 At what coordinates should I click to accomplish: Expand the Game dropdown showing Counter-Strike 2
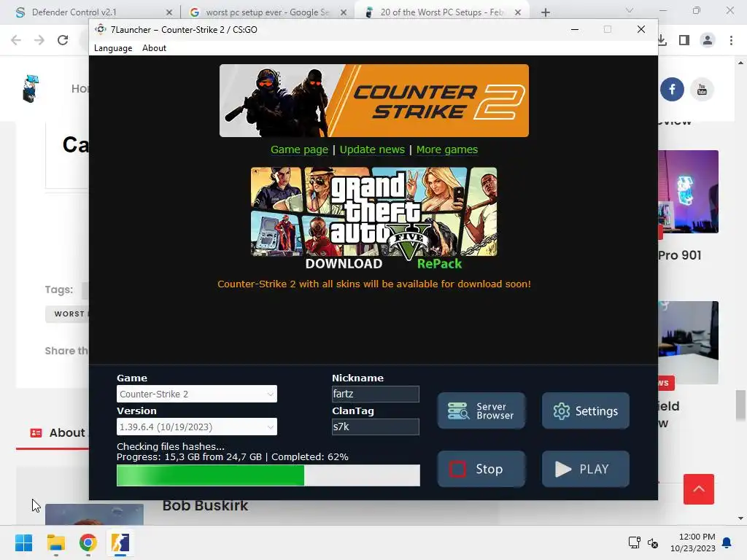point(197,394)
